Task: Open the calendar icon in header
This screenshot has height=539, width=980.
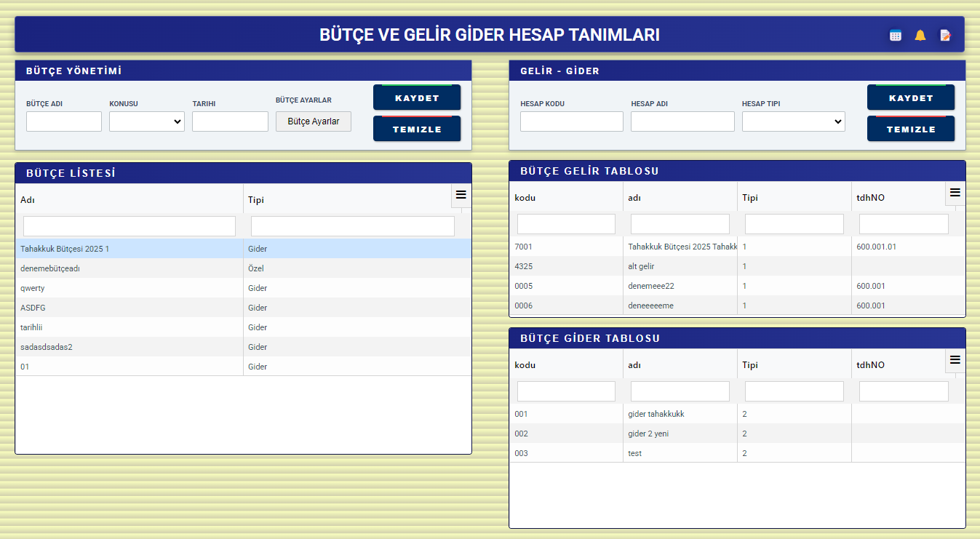Action: pos(896,35)
